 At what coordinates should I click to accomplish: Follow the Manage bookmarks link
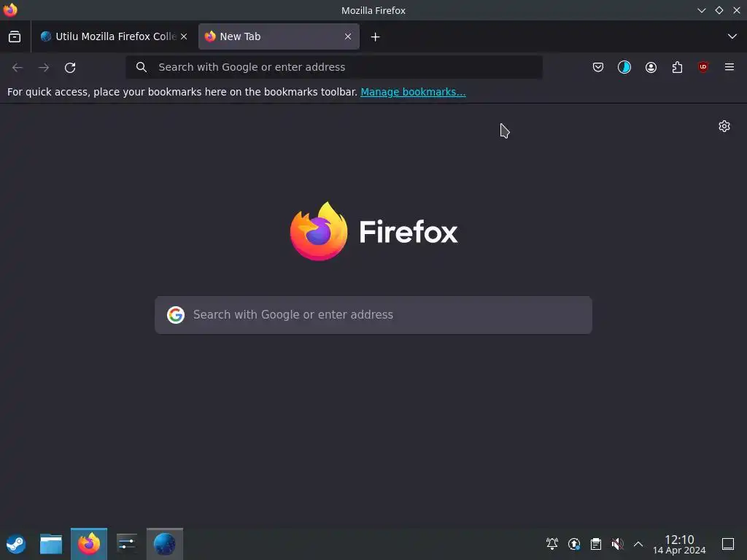tap(413, 92)
